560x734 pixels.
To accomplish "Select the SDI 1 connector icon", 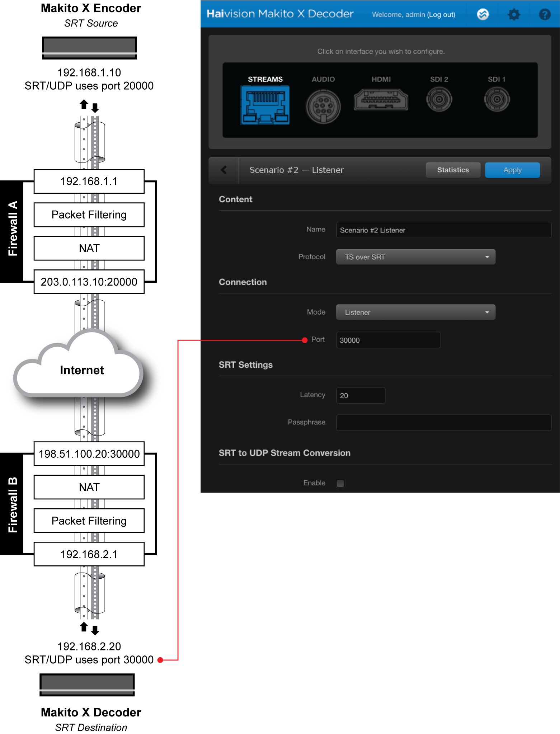I will (497, 99).
